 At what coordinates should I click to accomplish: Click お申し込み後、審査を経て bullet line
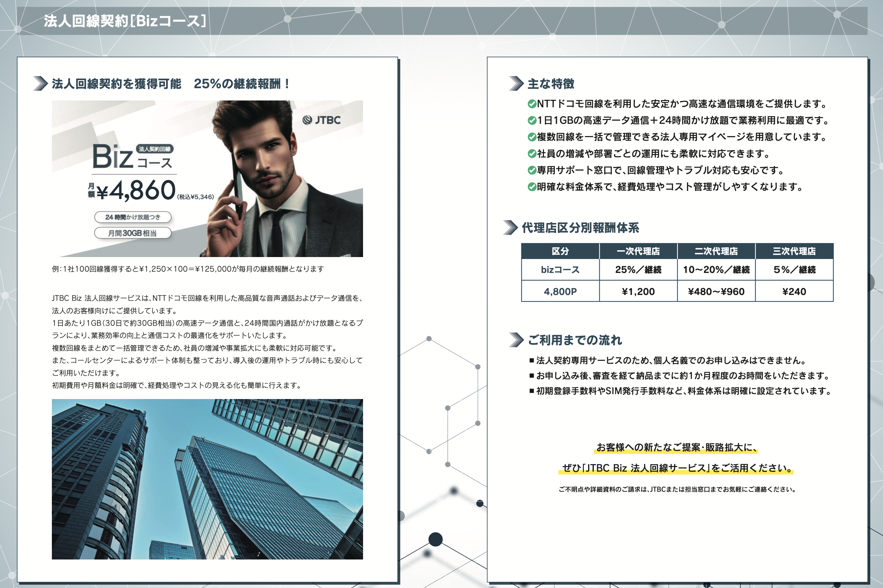(x=679, y=375)
